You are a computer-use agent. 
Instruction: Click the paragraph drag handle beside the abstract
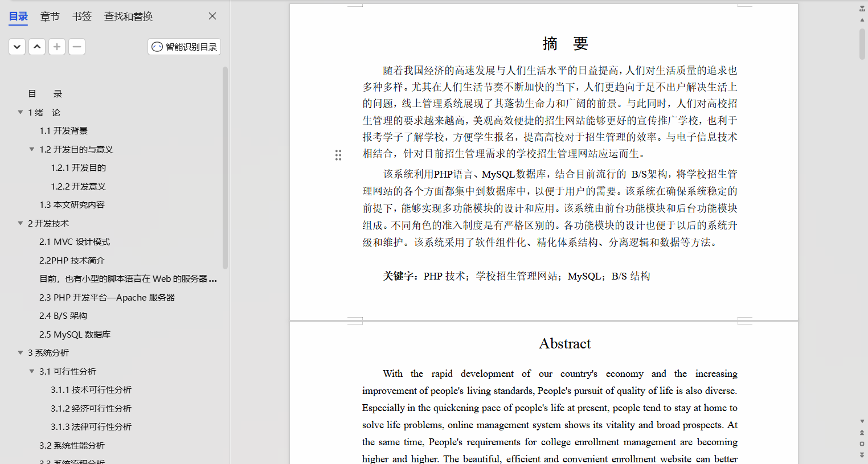pyautogui.click(x=338, y=155)
